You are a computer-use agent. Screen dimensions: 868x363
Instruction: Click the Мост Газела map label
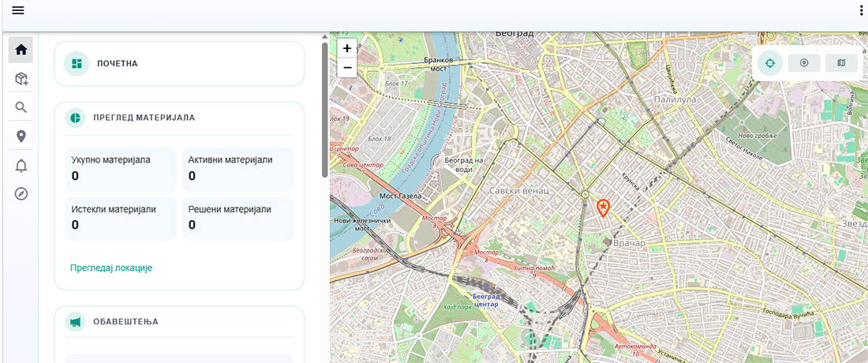click(x=401, y=196)
